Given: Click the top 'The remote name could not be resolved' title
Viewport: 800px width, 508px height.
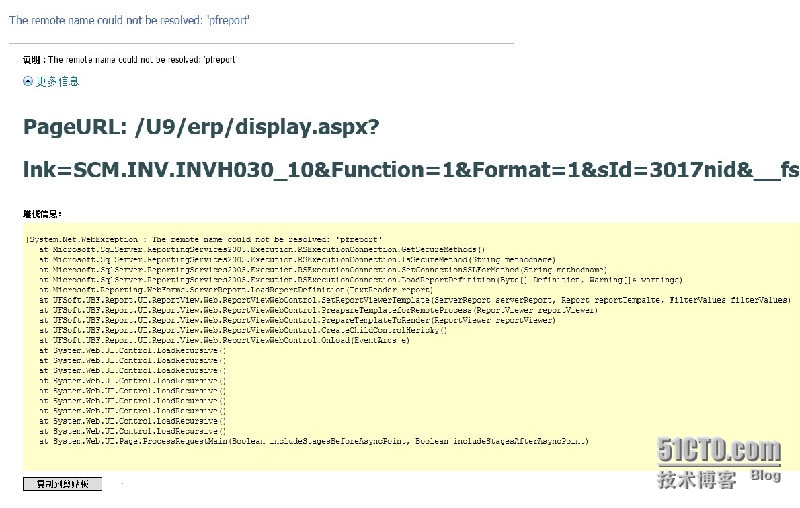Looking at the screenshot, I should click(x=129, y=20).
